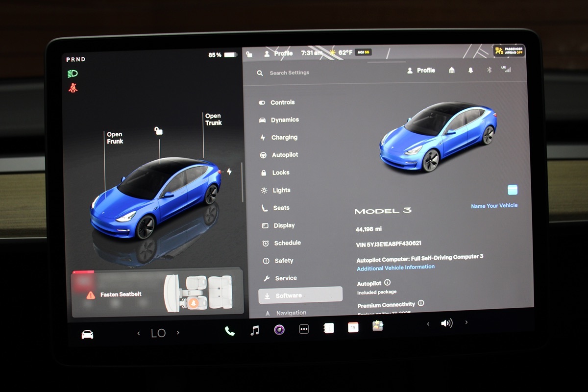
Task: Toggle the lock icon in top status bar
Action: (x=249, y=54)
